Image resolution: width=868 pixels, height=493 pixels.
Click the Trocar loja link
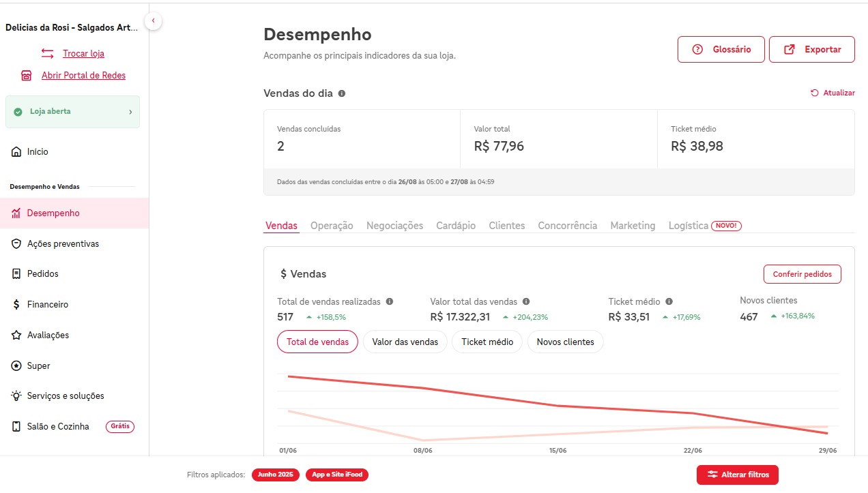coord(83,53)
